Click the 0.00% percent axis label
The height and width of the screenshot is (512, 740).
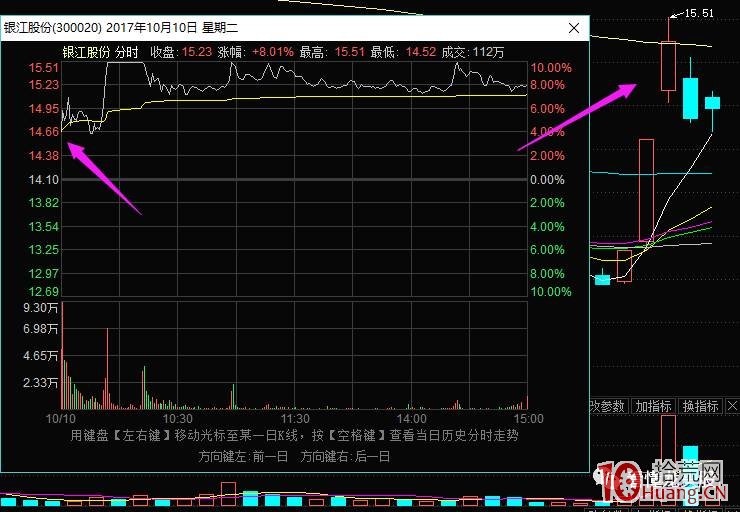[547, 180]
